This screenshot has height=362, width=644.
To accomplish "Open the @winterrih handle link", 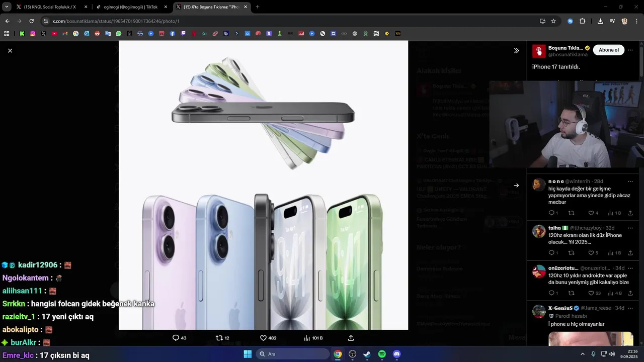I will click(x=579, y=182).
